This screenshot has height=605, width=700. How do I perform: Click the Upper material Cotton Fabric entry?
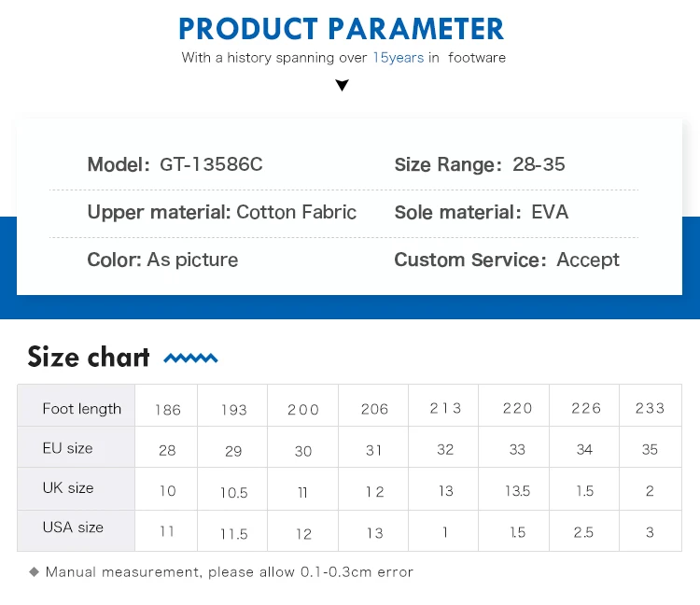pos(222,212)
